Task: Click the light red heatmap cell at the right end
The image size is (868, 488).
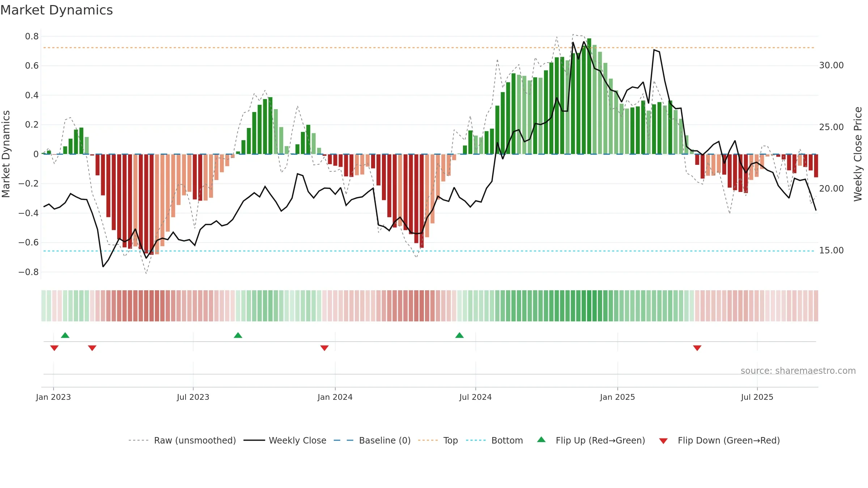Action: point(816,306)
